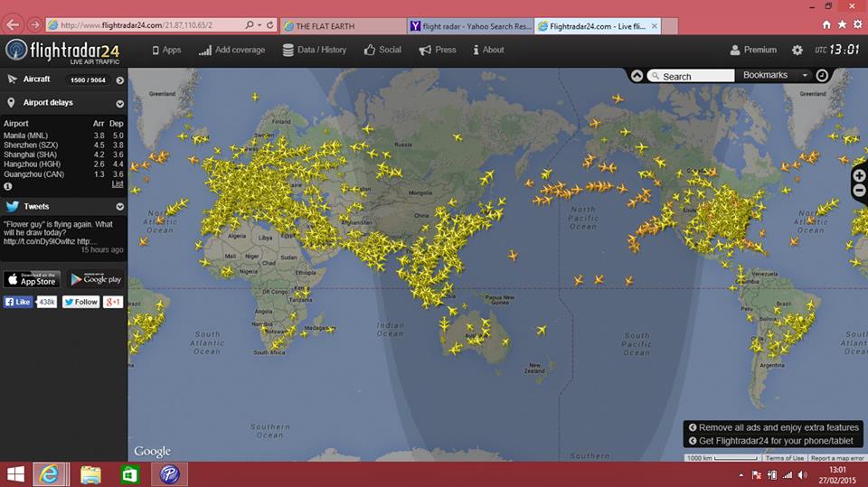Viewport: 868px width, 487px height.
Task: Click the Flightradar24 logo
Action: click(x=62, y=52)
